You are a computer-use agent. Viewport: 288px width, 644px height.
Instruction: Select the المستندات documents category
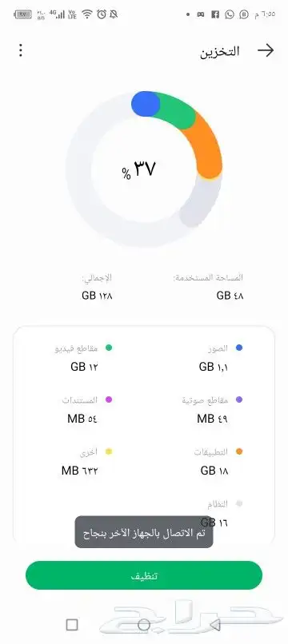click(x=87, y=409)
